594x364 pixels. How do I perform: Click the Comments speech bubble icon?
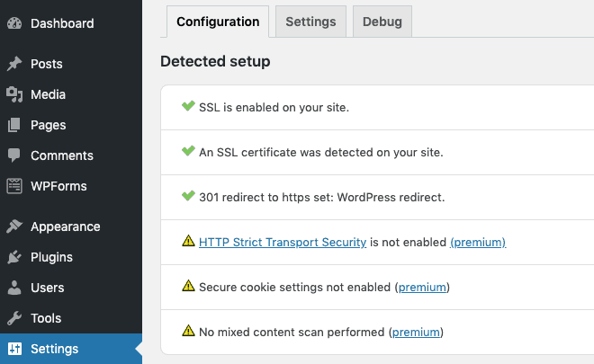coord(14,155)
